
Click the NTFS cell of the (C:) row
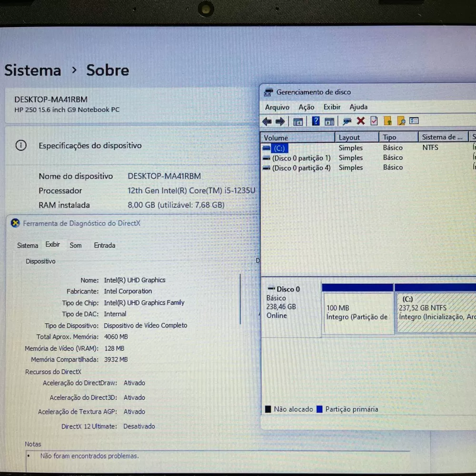coord(430,148)
